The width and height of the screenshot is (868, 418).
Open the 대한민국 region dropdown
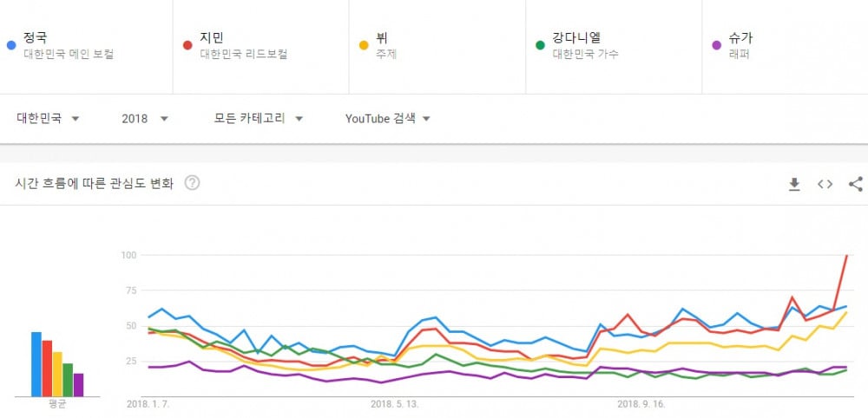tap(48, 118)
